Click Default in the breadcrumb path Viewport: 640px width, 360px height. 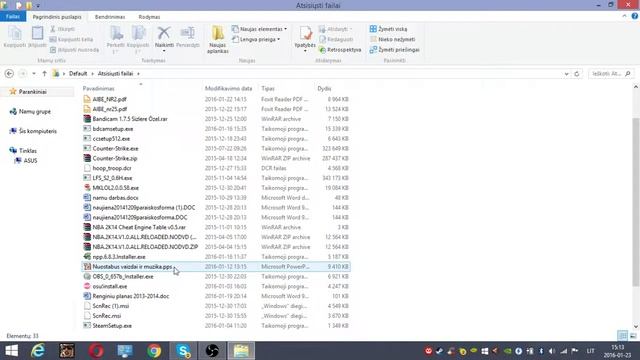coord(78,73)
